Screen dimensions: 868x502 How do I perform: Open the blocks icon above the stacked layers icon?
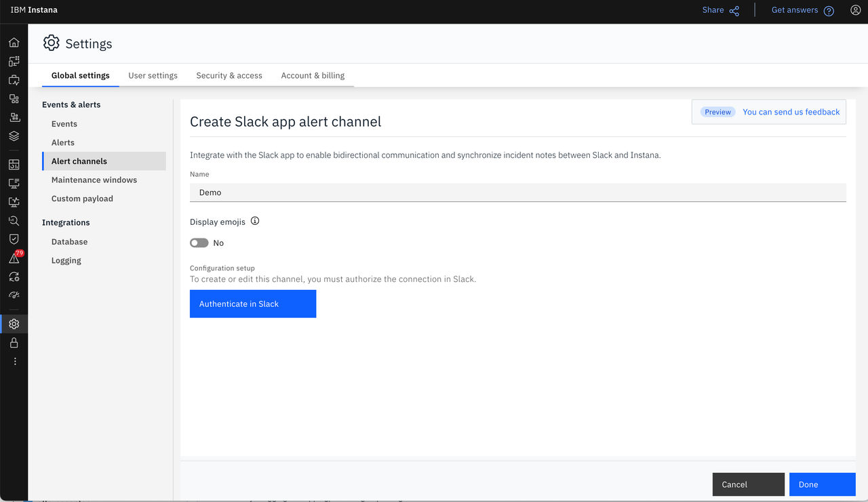coord(14,117)
